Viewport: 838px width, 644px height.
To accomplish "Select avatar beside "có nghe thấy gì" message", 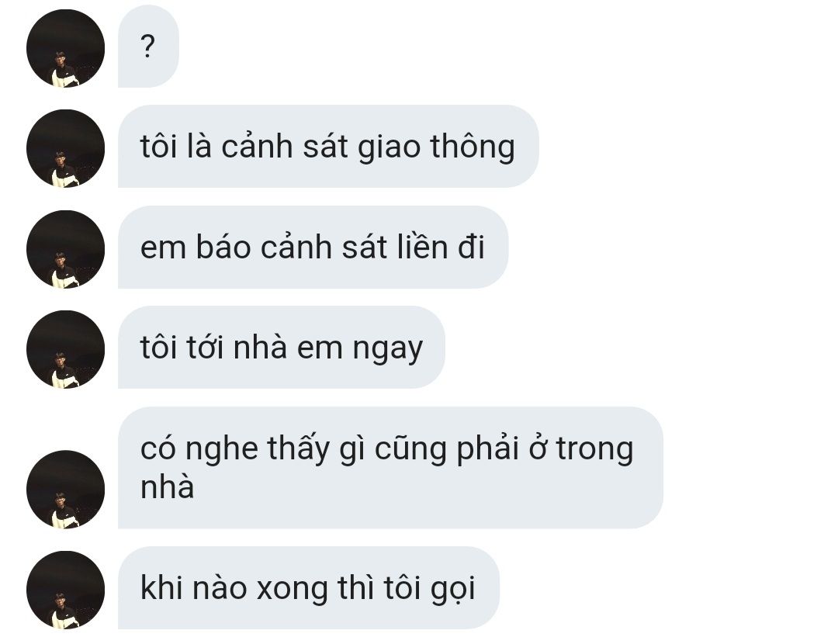I will click(65, 490).
